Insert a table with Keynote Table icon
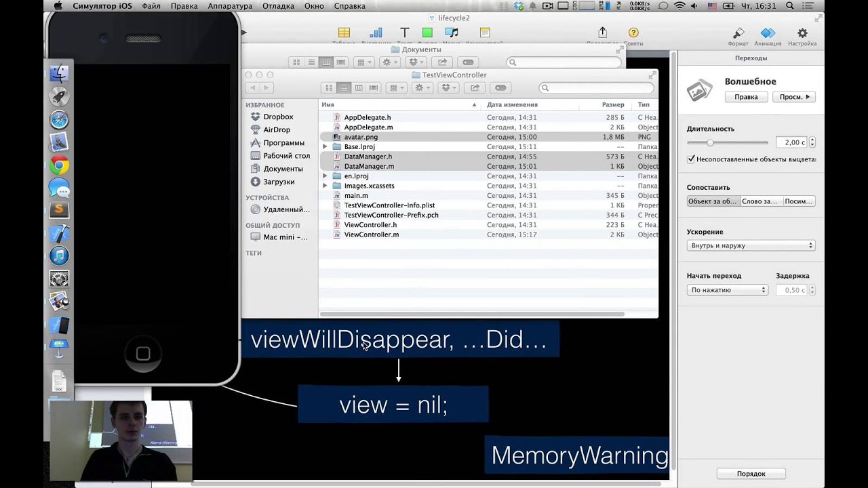This screenshot has width=868, height=488. pos(344,33)
